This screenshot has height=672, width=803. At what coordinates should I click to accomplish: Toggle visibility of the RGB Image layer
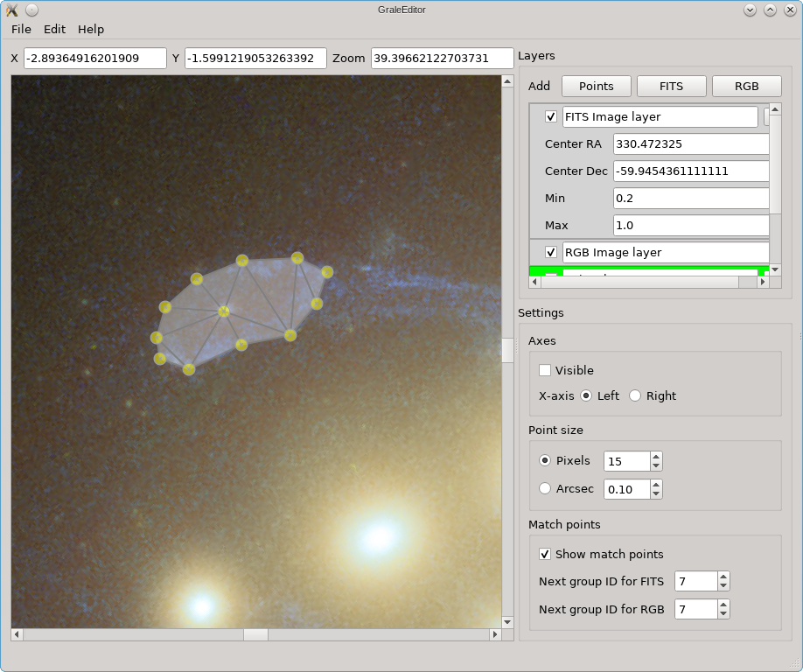551,253
